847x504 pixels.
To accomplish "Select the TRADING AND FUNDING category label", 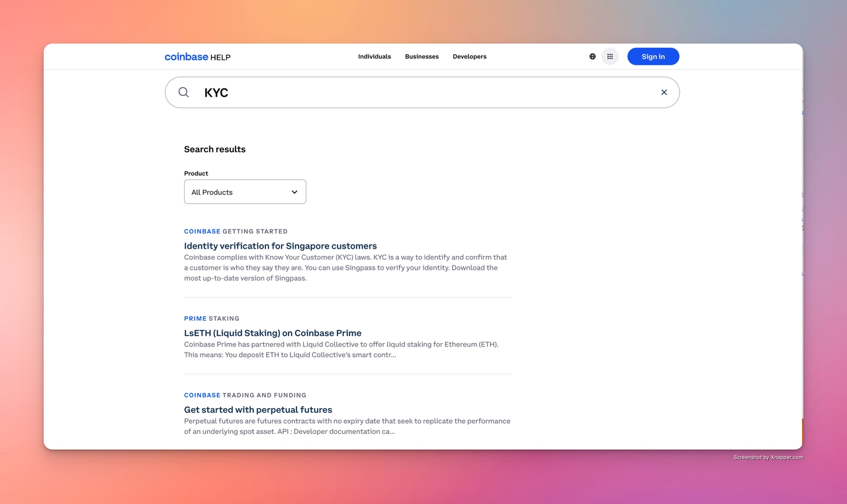I will click(x=264, y=396).
